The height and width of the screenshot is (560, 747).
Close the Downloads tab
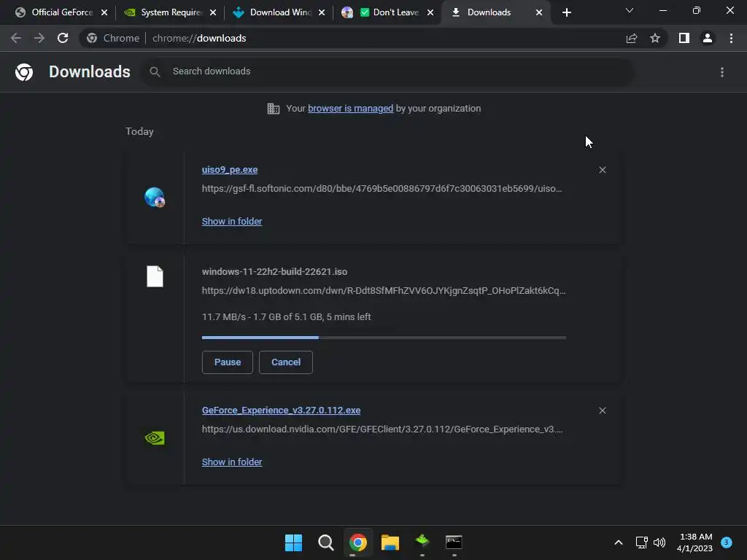coord(539,12)
